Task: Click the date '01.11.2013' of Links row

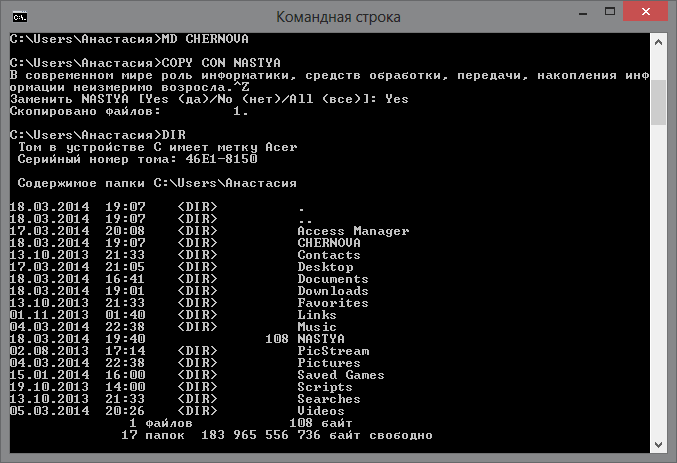Action: (49, 315)
